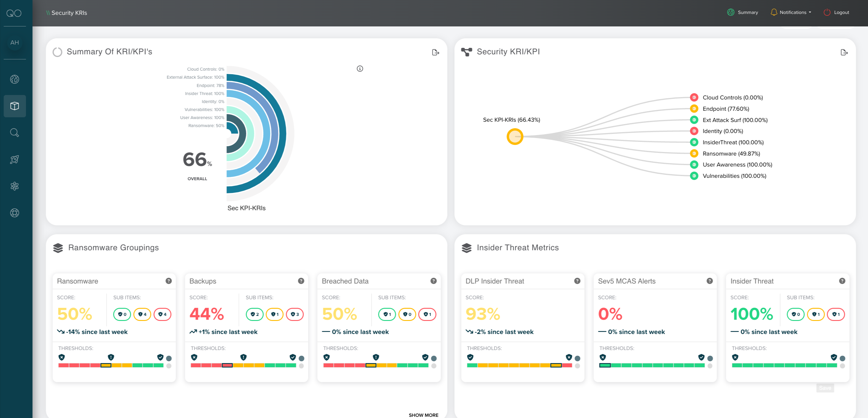Screen dimensions: 868x418
Task: Open the help icon on the Ransomware card
Action: tap(169, 281)
